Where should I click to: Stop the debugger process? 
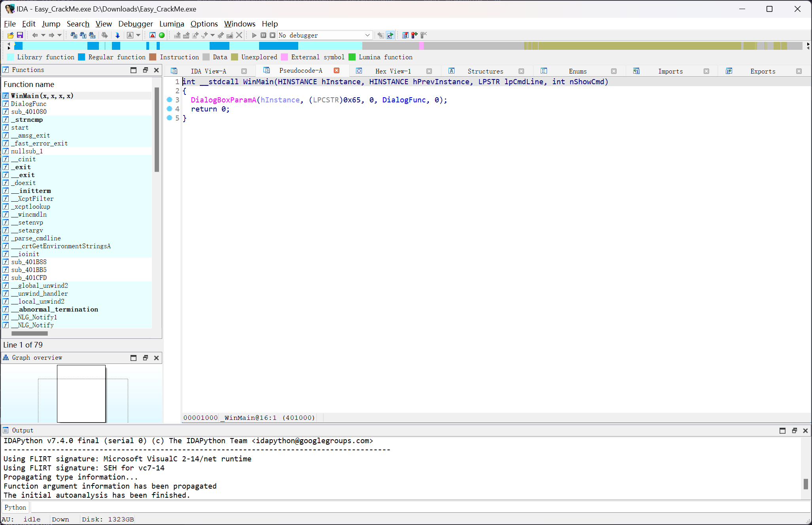point(273,35)
